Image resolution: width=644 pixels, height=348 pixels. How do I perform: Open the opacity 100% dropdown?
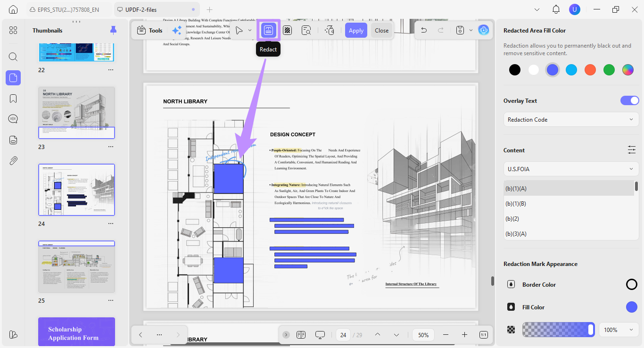coord(619,330)
